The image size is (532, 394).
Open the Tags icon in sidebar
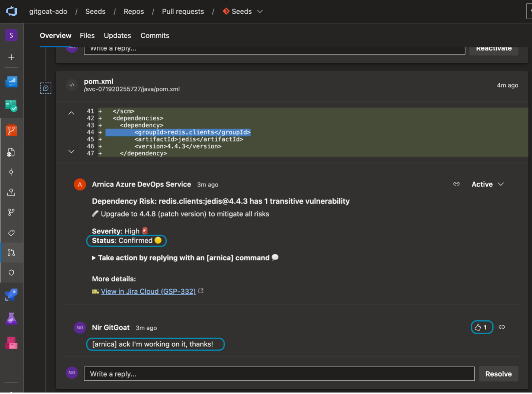tap(11, 233)
